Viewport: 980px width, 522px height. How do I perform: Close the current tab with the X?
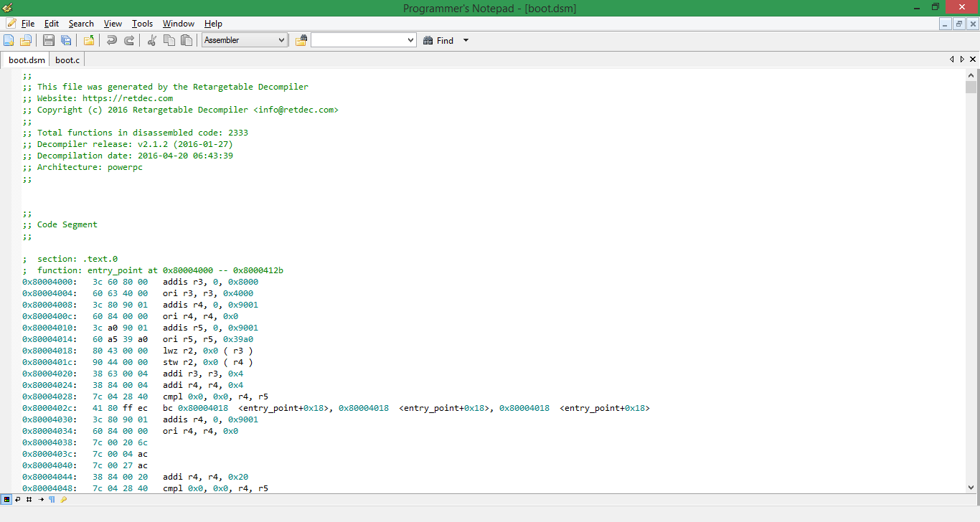[973, 60]
